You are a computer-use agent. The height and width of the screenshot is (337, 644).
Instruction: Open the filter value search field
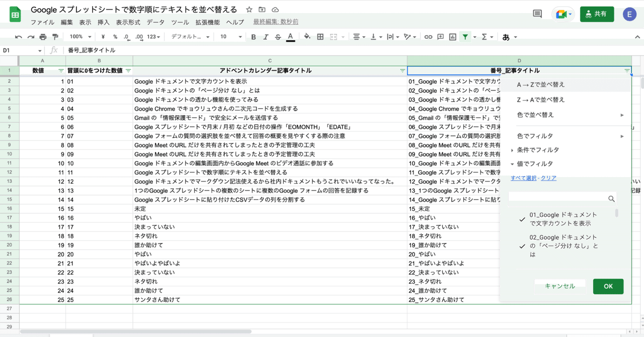(560, 199)
